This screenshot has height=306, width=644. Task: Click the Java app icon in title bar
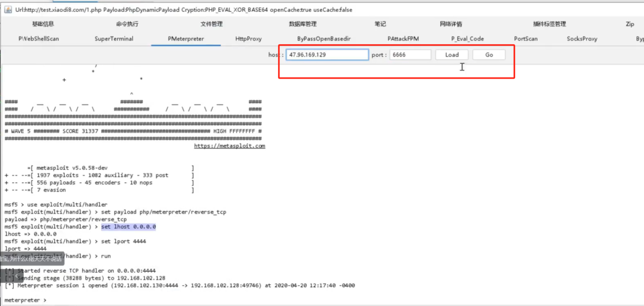point(8,9)
